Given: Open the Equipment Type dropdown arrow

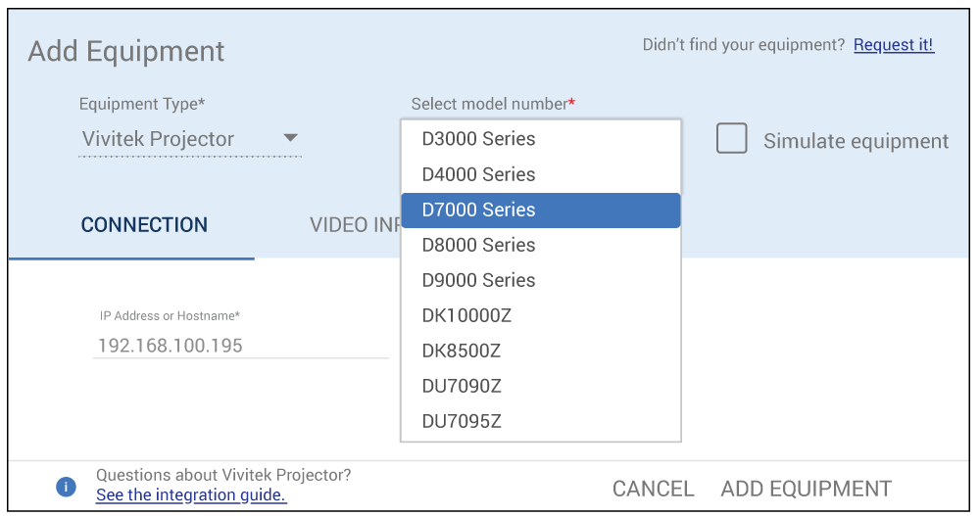Looking at the screenshot, I should pos(290,138).
